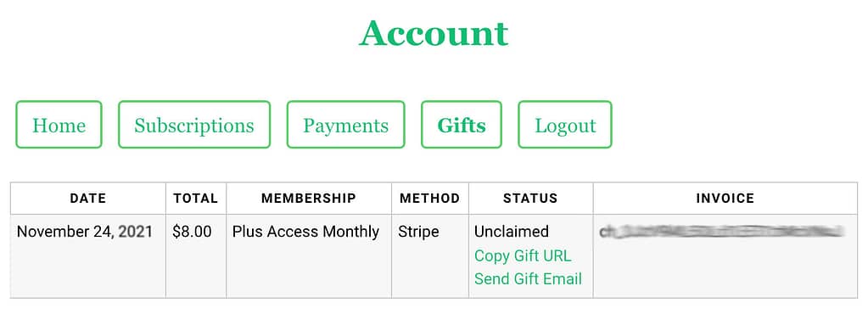Click the Send Gift Email link
The width and height of the screenshot is (868, 314).
[528, 278]
